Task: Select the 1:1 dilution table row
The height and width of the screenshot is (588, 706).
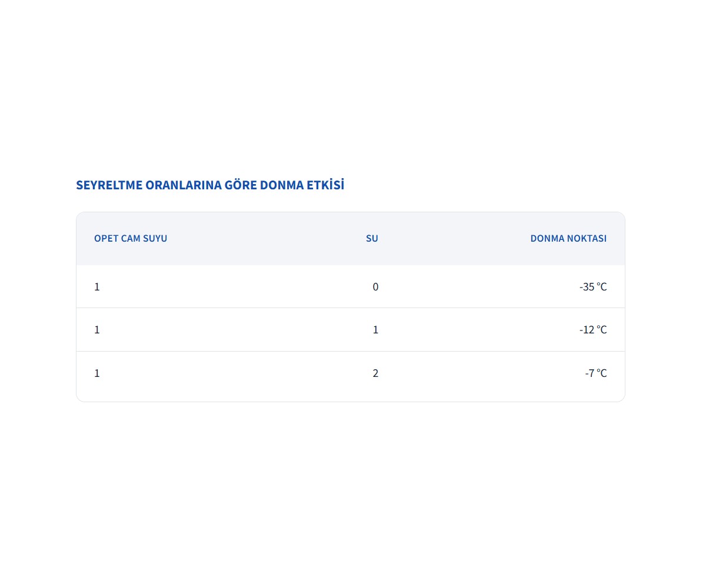Action: click(x=235, y=330)
